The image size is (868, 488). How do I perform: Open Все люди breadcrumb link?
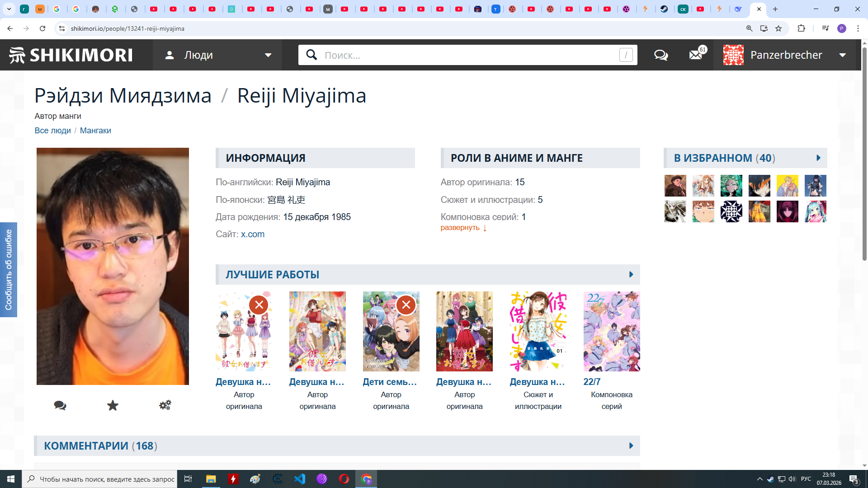[53, 131]
